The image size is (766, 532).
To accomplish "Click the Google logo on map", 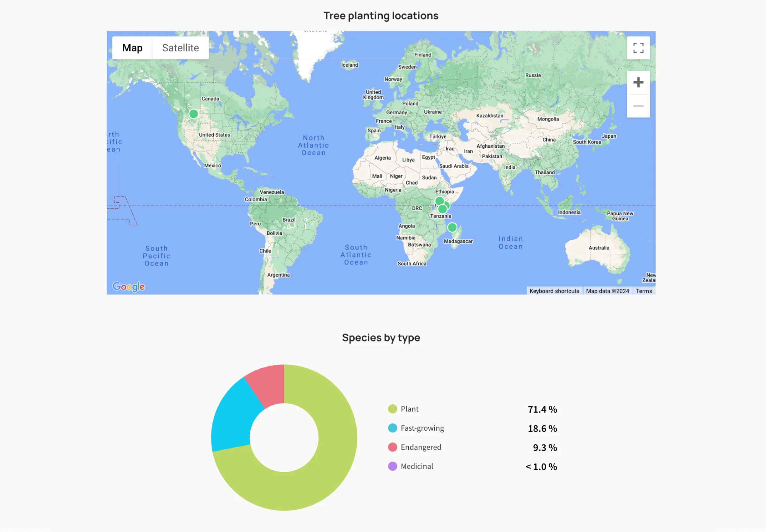I will 129,287.
